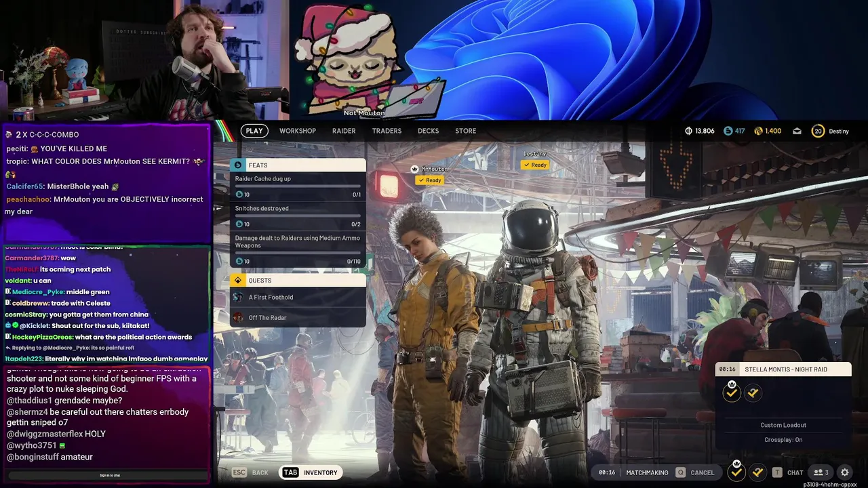Click the BACK button

click(x=260, y=472)
